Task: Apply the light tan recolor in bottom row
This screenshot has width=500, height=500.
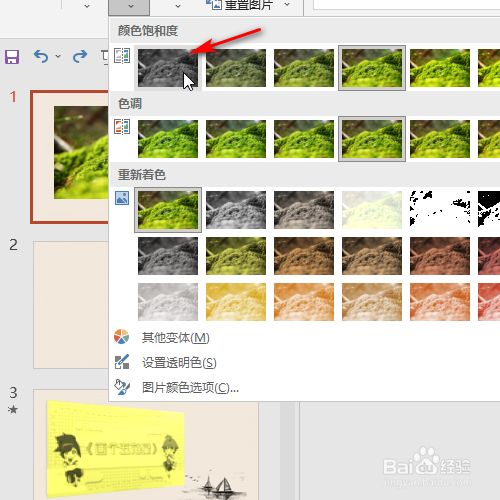Action: [x=372, y=302]
